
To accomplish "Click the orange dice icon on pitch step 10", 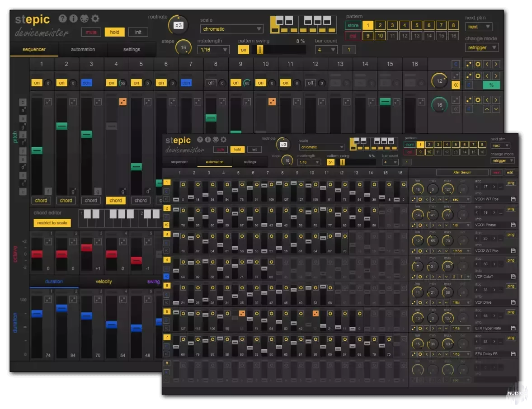I will 272,102.
